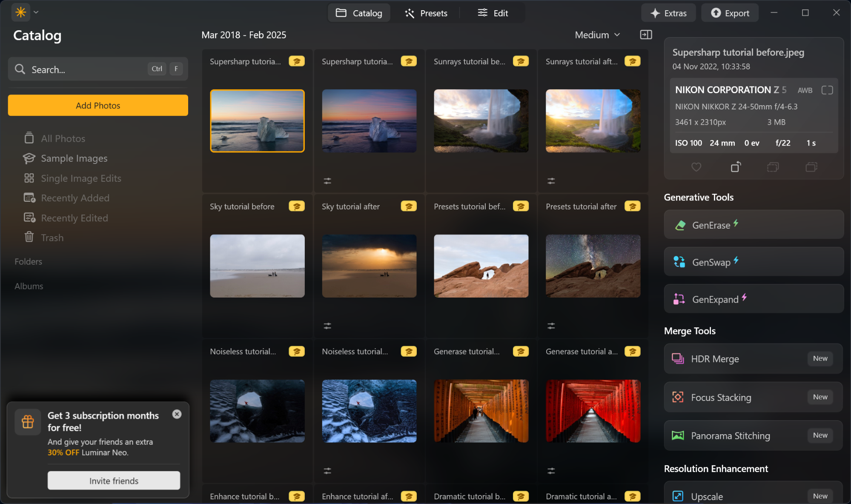Click the Add Photos button
The height and width of the screenshot is (504, 851).
coord(98,105)
